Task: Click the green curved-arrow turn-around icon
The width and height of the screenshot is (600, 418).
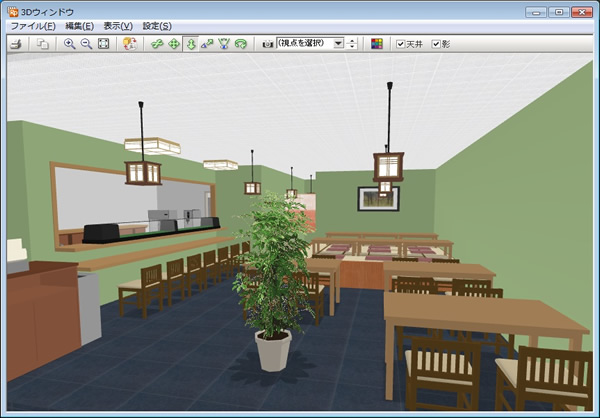Action: [241, 44]
